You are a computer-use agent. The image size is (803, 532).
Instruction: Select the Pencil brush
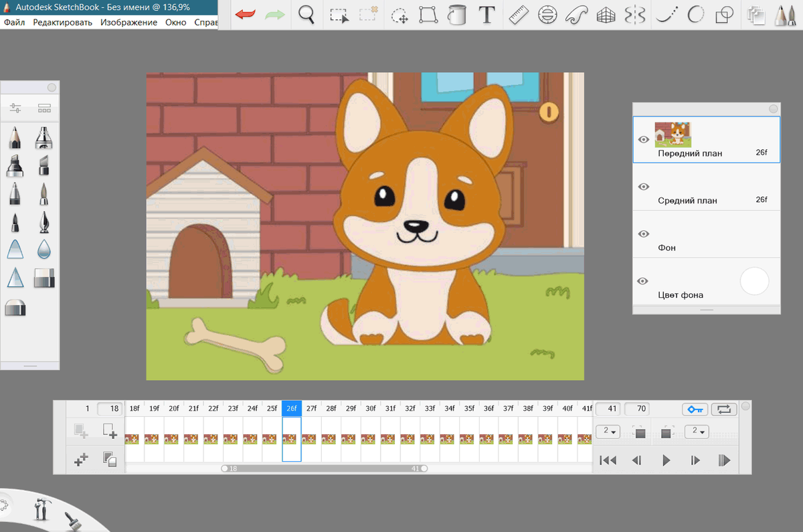(16, 137)
